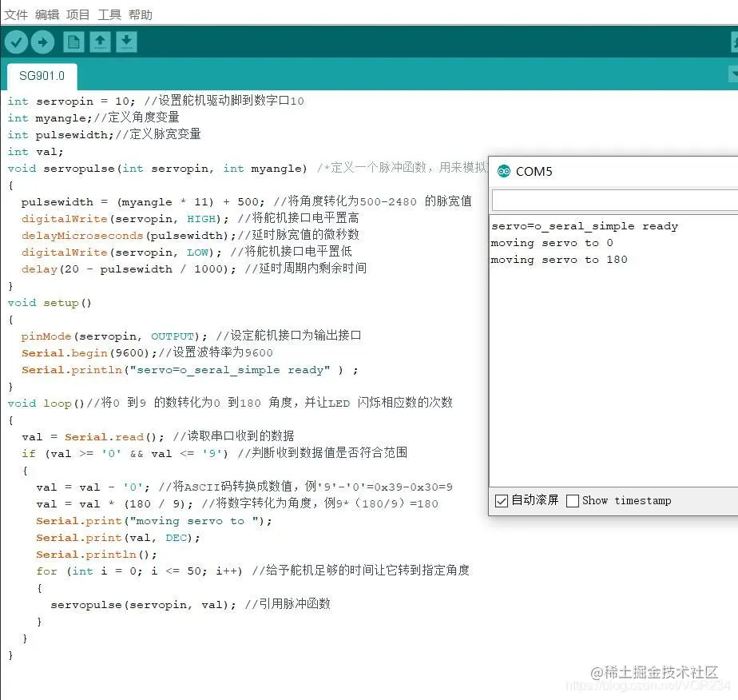Viewport: 738px width, 700px height.
Task: Click the 'Serial.print("moving servo to ")' line
Action: point(154,521)
